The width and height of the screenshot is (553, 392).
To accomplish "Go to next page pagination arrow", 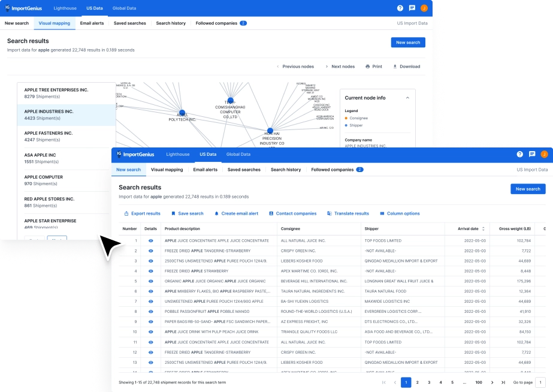I will (x=492, y=382).
